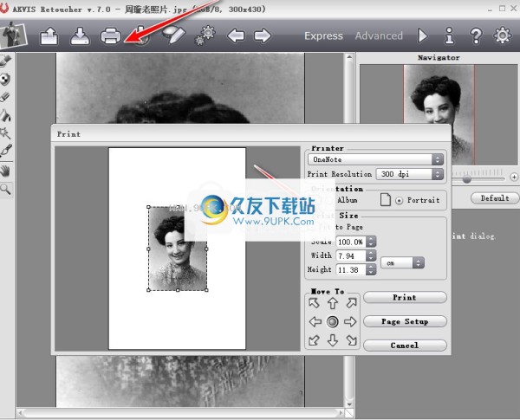The width and height of the screenshot is (520, 420).
Task: Select the hand pan tool
Action: tap(5, 171)
